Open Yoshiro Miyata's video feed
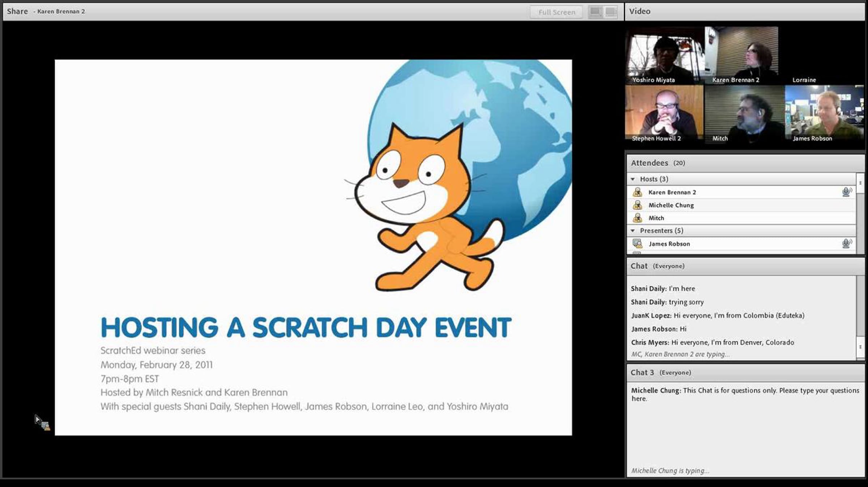868x487 pixels. click(x=664, y=55)
